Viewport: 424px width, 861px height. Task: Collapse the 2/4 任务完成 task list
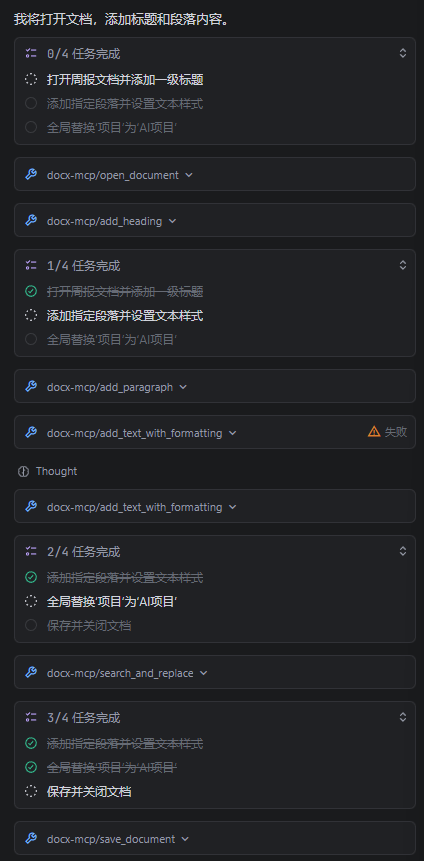coord(403,551)
